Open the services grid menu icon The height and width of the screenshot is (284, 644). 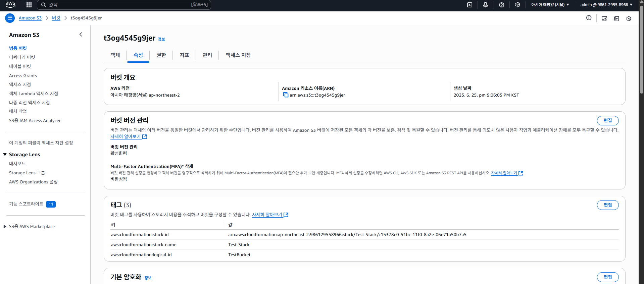pos(29,5)
